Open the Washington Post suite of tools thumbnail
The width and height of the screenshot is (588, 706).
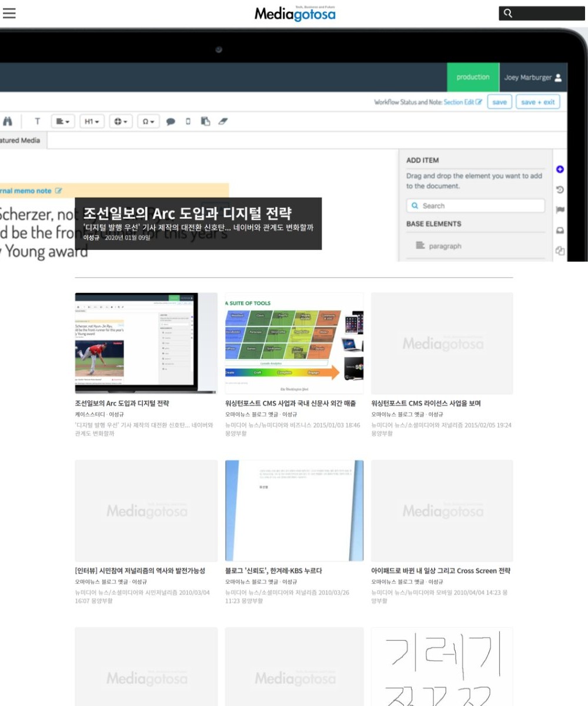(294, 343)
